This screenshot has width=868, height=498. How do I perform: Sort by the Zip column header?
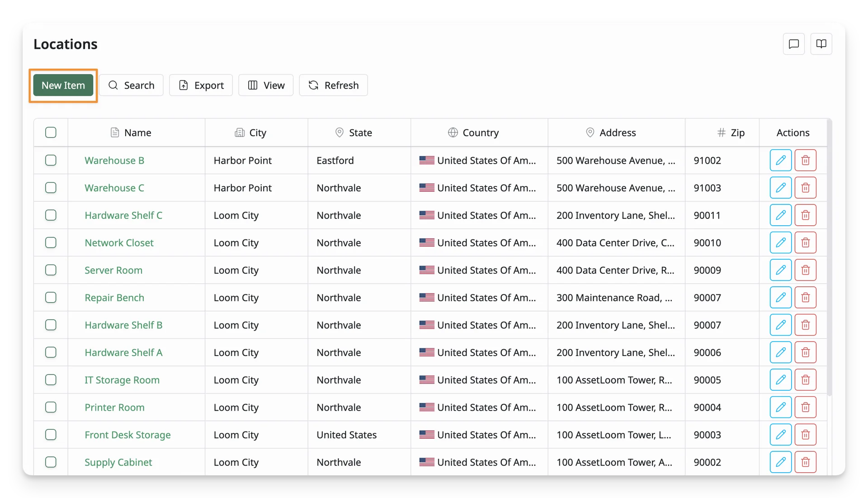click(x=731, y=133)
